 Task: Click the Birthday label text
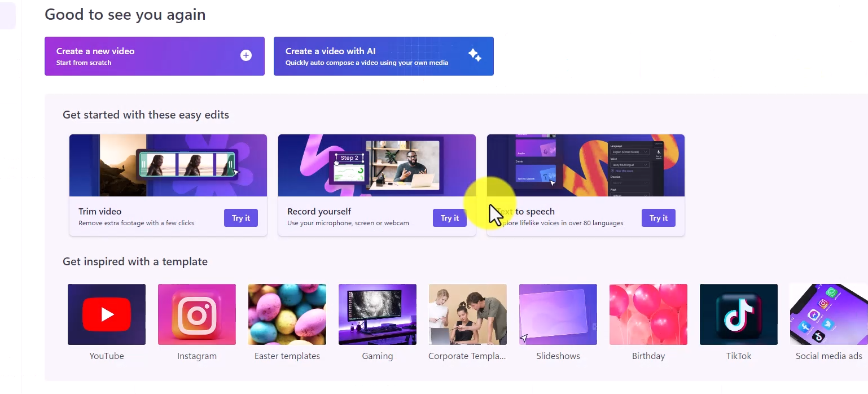[648, 356]
